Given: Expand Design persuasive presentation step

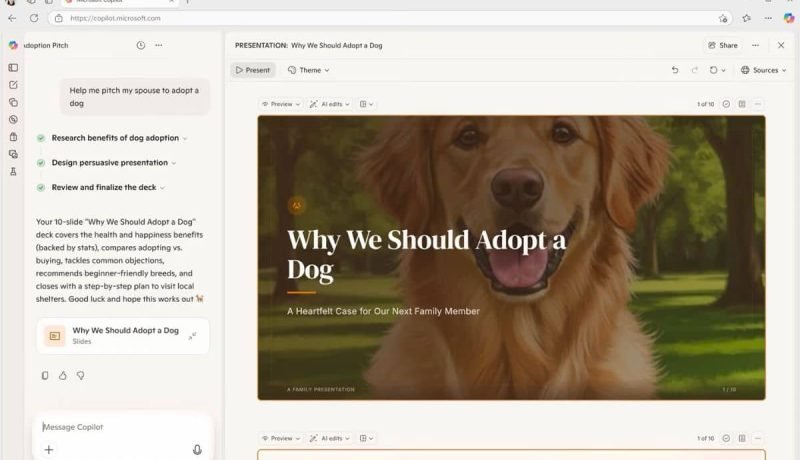Looking at the screenshot, I should 173,163.
